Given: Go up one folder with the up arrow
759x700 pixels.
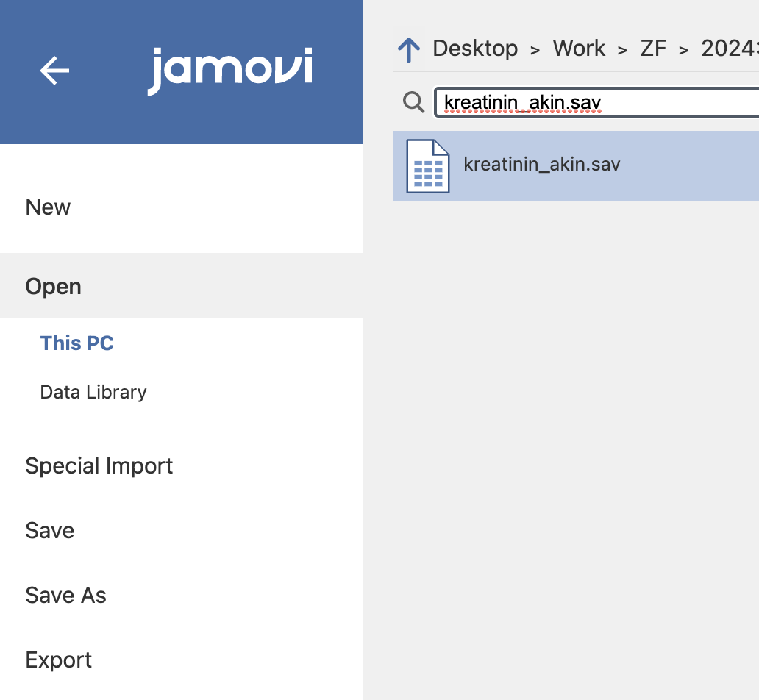Looking at the screenshot, I should pos(409,50).
